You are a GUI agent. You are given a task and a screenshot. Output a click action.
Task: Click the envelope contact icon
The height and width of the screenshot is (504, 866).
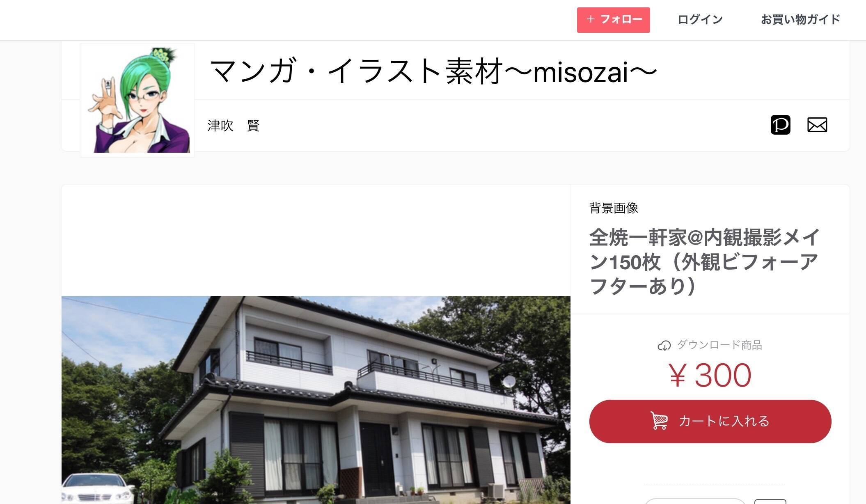[x=817, y=125]
